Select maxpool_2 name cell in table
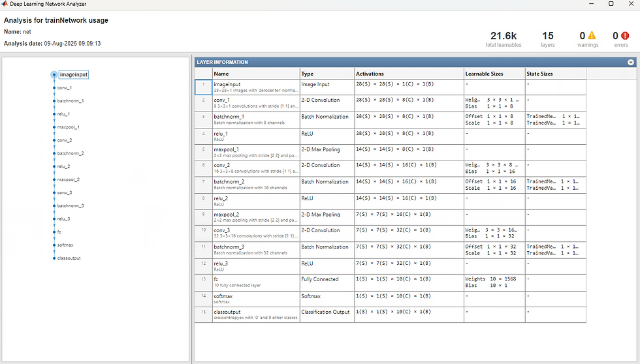 pyautogui.click(x=256, y=217)
